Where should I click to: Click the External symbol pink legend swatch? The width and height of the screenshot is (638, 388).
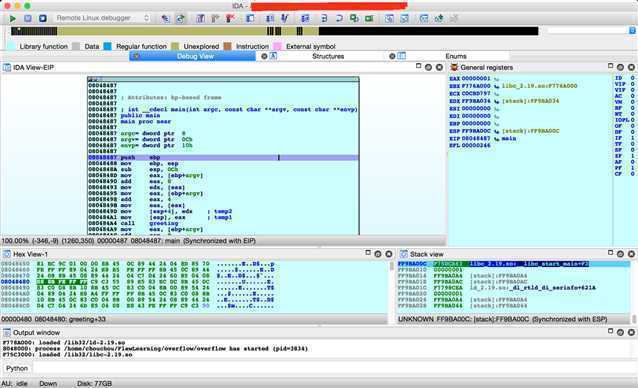click(278, 46)
